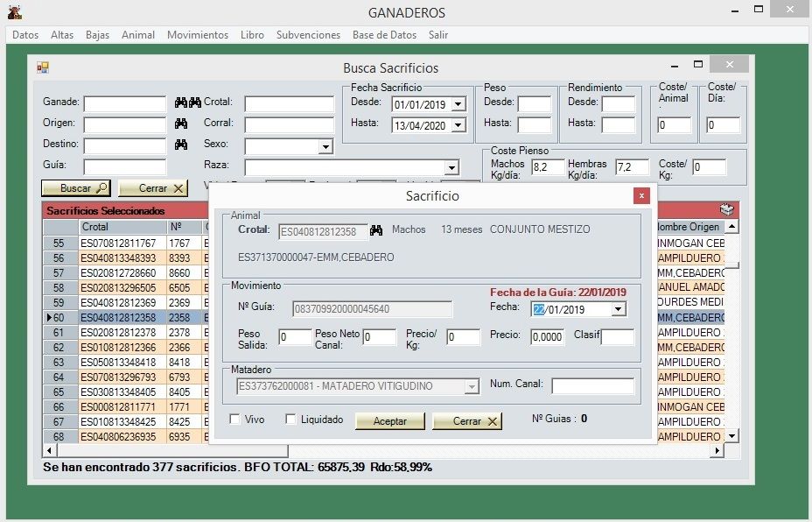Click the GANADEROS application icon in title bar
The image size is (812, 522).
tap(14, 12)
